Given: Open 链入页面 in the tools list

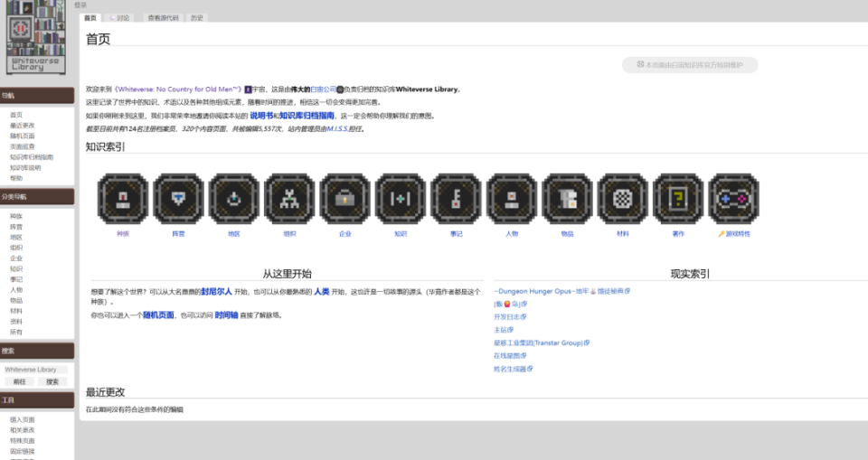Looking at the screenshot, I should (x=22, y=419).
